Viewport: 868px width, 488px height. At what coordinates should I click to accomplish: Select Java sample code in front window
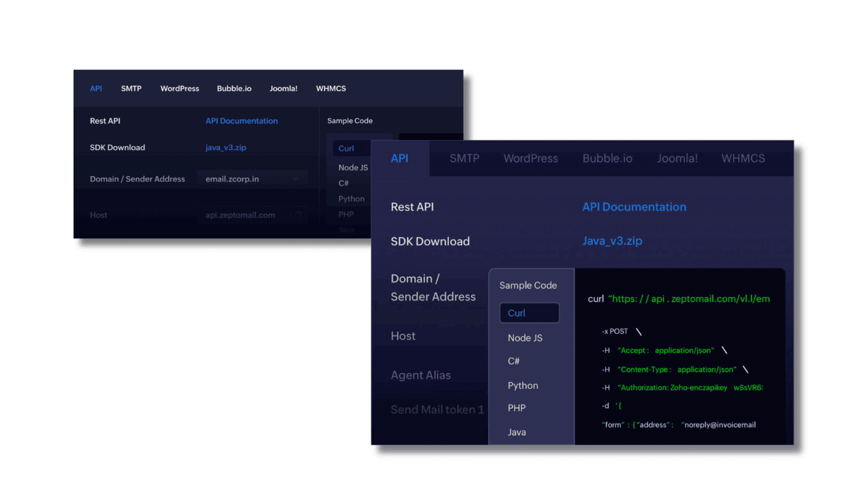517,432
